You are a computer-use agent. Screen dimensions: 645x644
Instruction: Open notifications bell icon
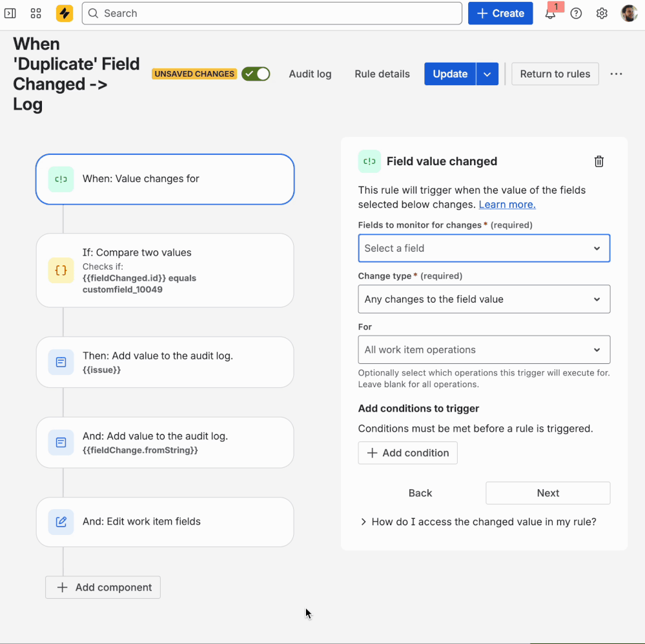click(550, 14)
